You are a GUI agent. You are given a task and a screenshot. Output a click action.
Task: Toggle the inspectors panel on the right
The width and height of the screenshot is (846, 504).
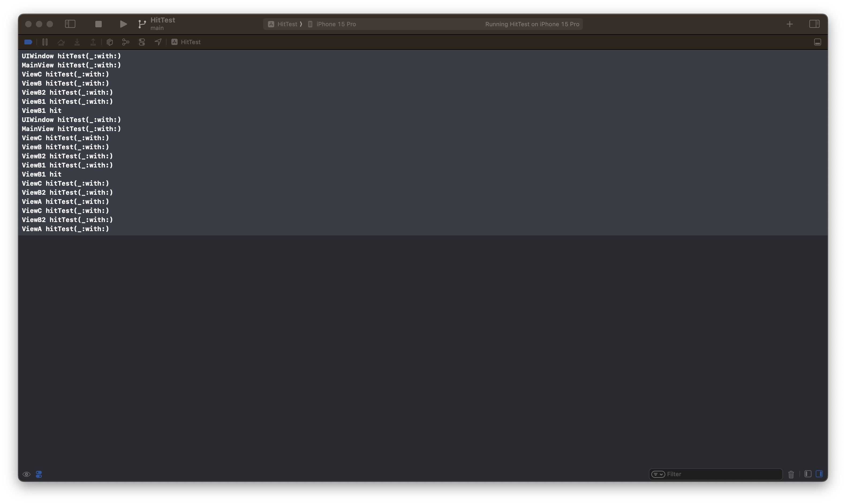pyautogui.click(x=814, y=24)
